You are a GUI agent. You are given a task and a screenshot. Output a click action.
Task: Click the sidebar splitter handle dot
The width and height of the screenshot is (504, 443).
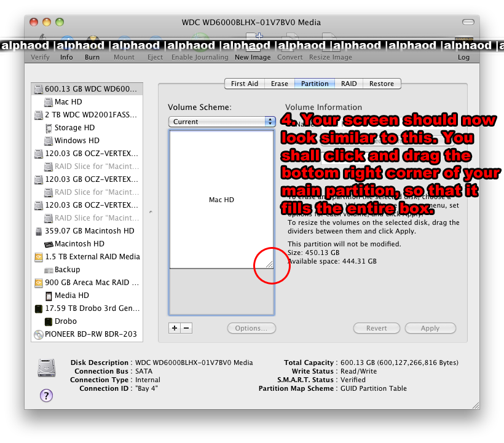click(151, 212)
